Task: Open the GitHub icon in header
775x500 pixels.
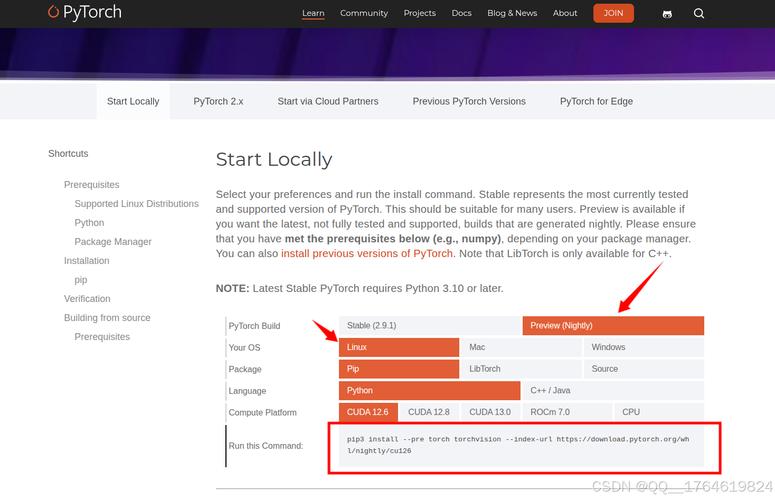Action: coord(667,14)
